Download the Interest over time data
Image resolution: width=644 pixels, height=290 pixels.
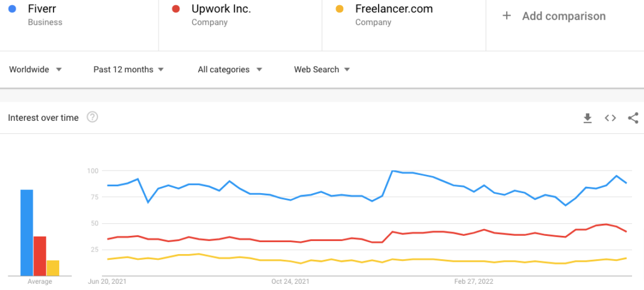pyautogui.click(x=587, y=118)
